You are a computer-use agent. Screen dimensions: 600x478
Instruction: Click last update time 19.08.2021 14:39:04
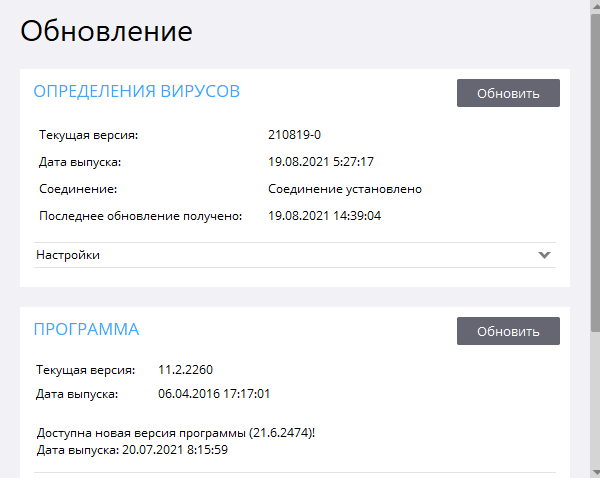325,216
